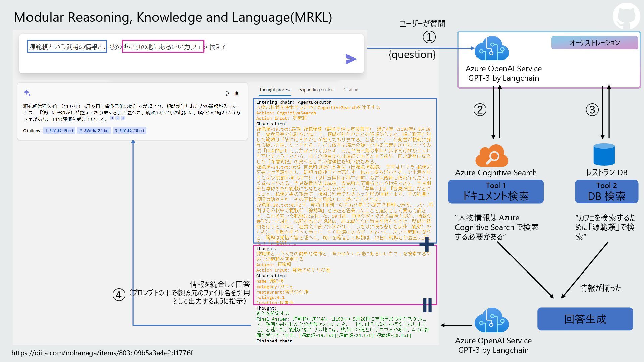Image resolution: width=644 pixels, height=362 pixels.
Task: Click the Tool 1 ドキュメント検索 box
Action: 496,192
